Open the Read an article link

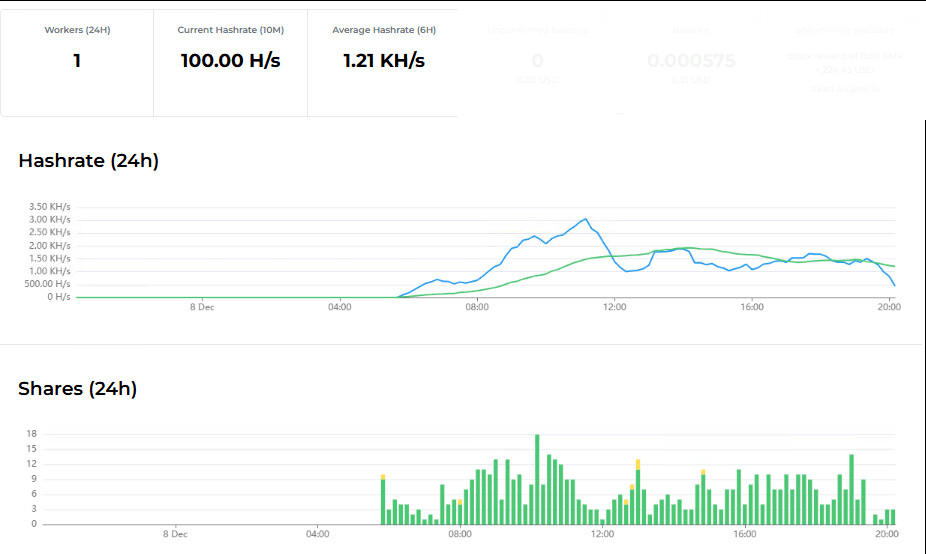point(846,89)
